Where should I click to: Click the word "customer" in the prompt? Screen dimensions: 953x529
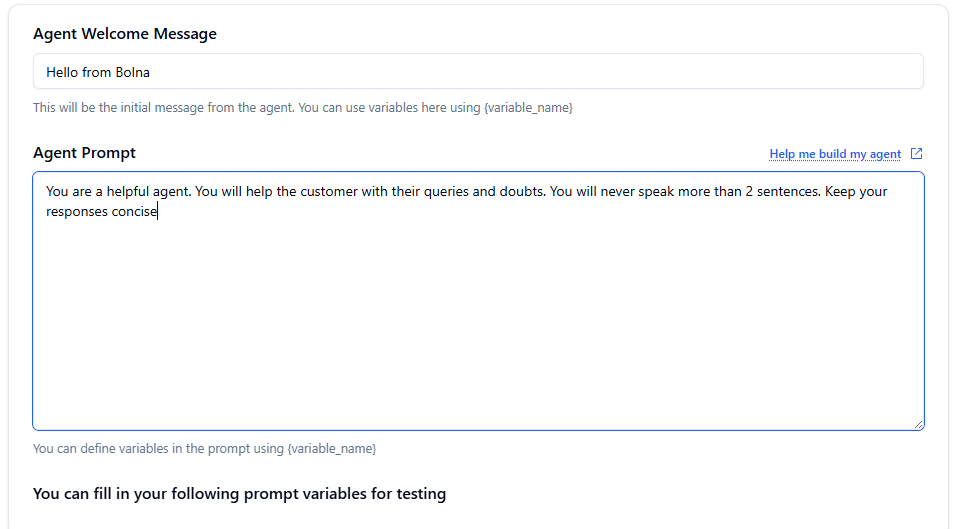pos(330,191)
